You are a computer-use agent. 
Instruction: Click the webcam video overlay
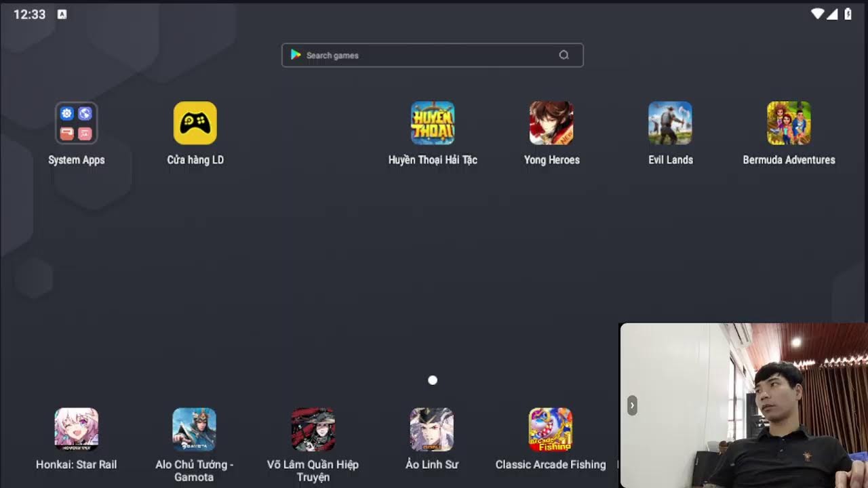point(744,405)
